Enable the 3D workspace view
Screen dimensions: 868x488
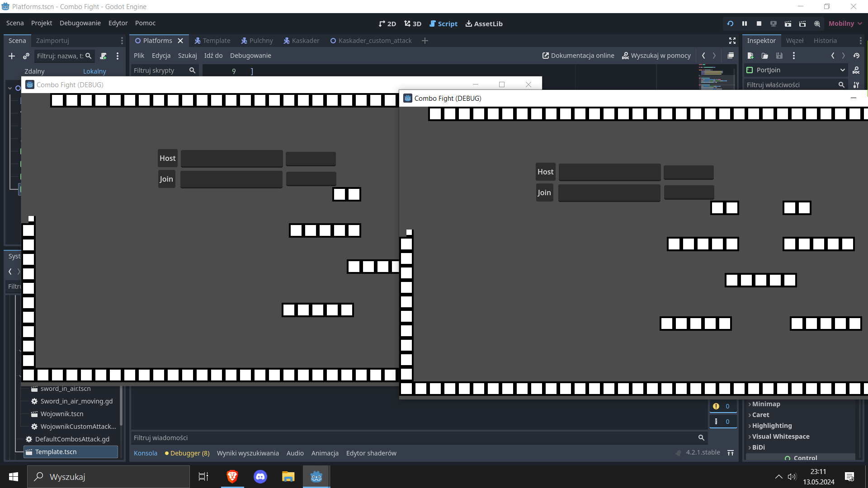click(x=412, y=23)
